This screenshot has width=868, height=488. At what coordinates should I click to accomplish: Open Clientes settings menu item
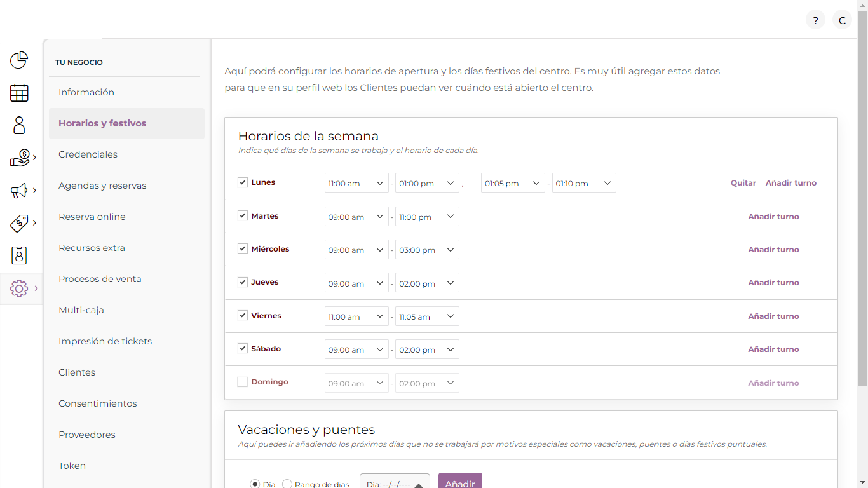(126, 372)
